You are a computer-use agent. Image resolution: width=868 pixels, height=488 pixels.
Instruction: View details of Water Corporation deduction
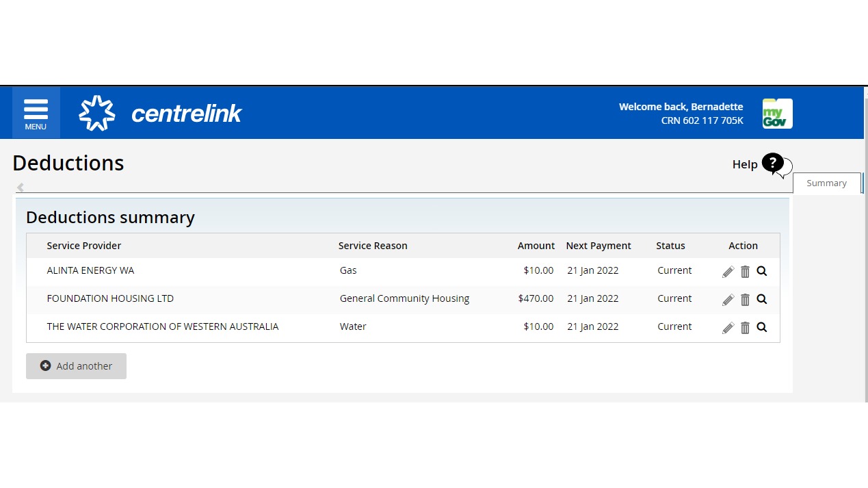pos(762,327)
